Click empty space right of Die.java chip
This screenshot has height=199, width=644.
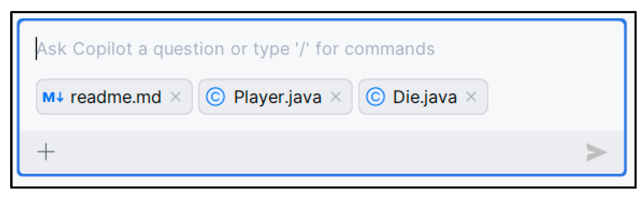[552, 97]
